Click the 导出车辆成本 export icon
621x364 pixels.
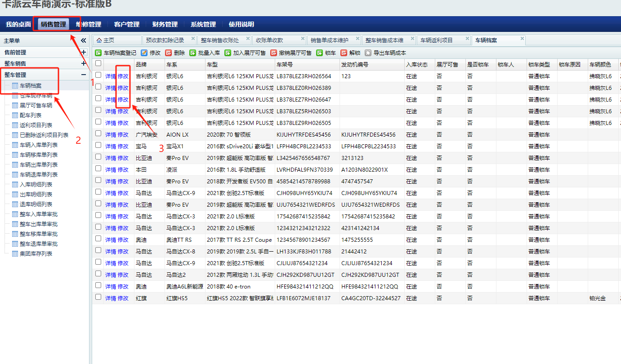tap(368, 53)
